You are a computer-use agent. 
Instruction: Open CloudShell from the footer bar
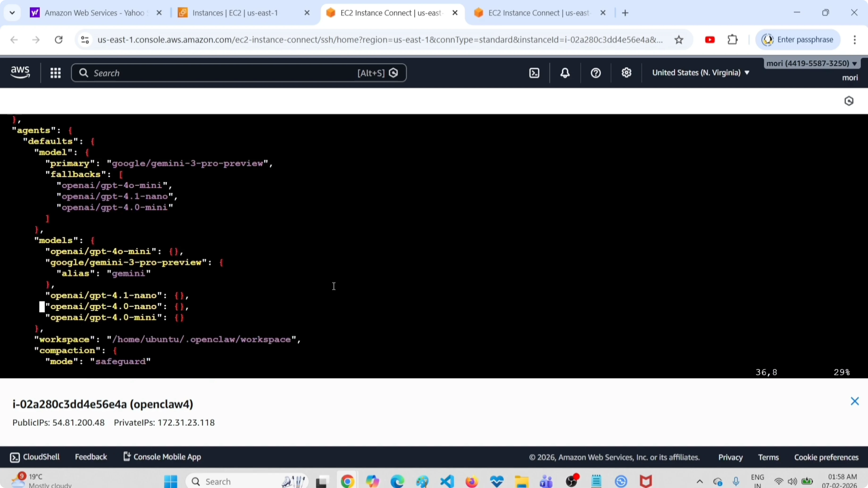[35, 457]
